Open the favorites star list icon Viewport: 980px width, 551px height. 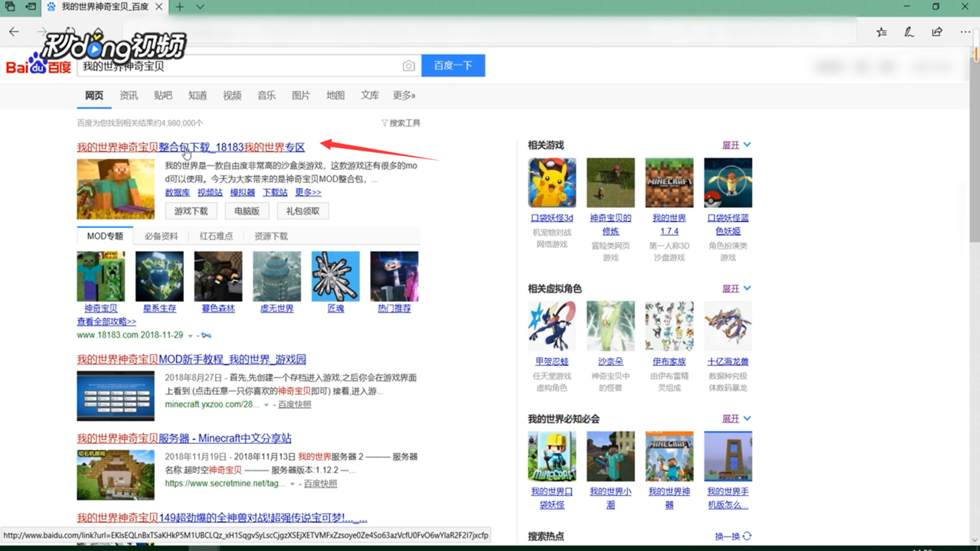coord(881,32)
